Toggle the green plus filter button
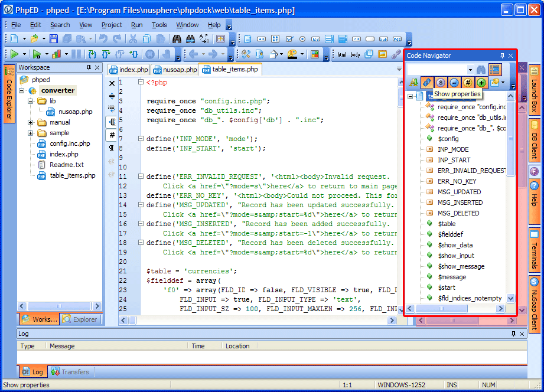Image resolution: width=544 pixels, height=392 pixels. pos(481,83)
